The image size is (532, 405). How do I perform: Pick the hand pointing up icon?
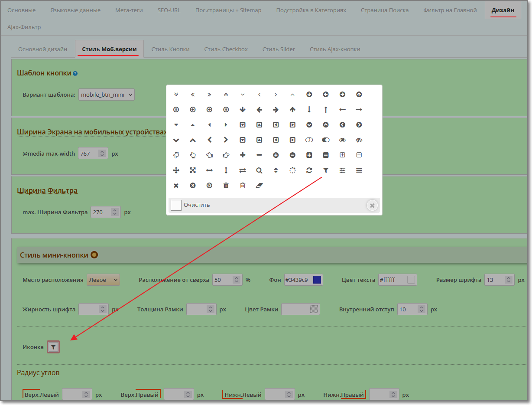(193, 155)
